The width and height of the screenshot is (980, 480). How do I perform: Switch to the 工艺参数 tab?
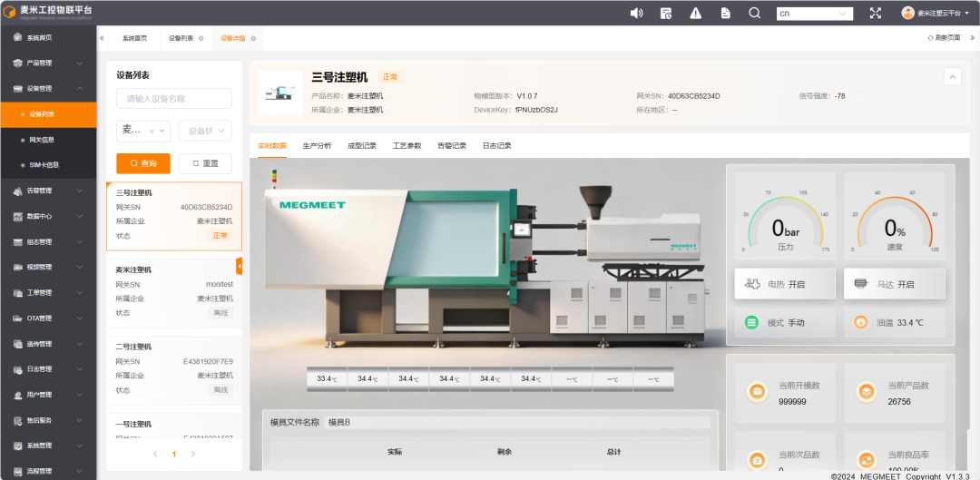click(x=407, y=146)
